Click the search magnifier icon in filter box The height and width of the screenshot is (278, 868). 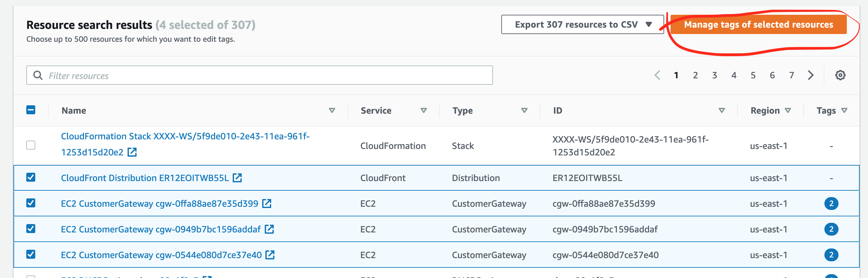pos(38,75)
